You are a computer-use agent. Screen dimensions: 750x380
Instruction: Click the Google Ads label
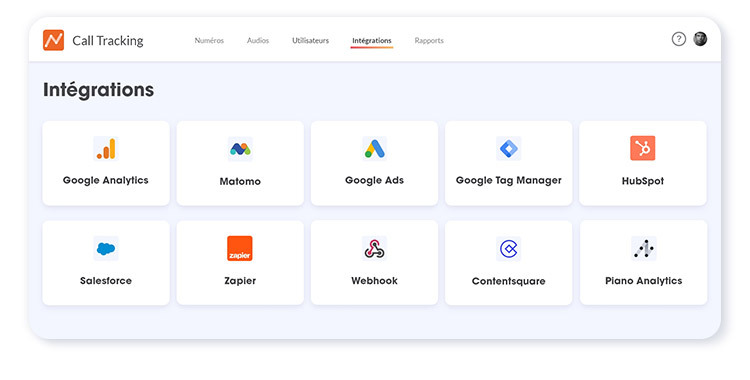pyautogui.click(x=375, y=180)
